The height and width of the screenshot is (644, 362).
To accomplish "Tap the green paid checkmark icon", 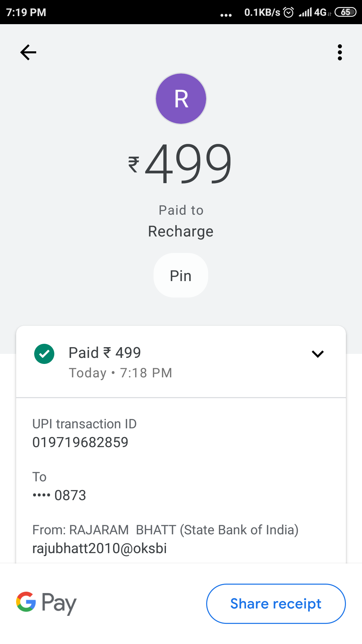I will (x=44, y=354).
